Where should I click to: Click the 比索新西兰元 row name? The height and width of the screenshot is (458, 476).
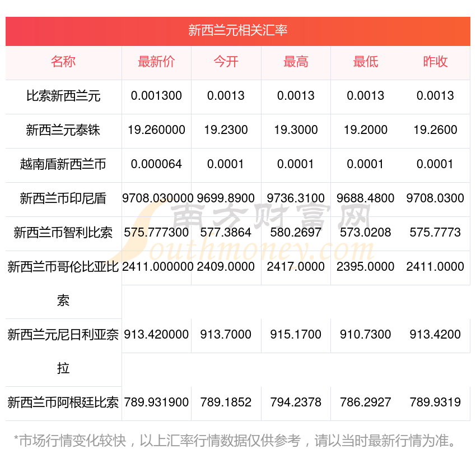(63, 96)
